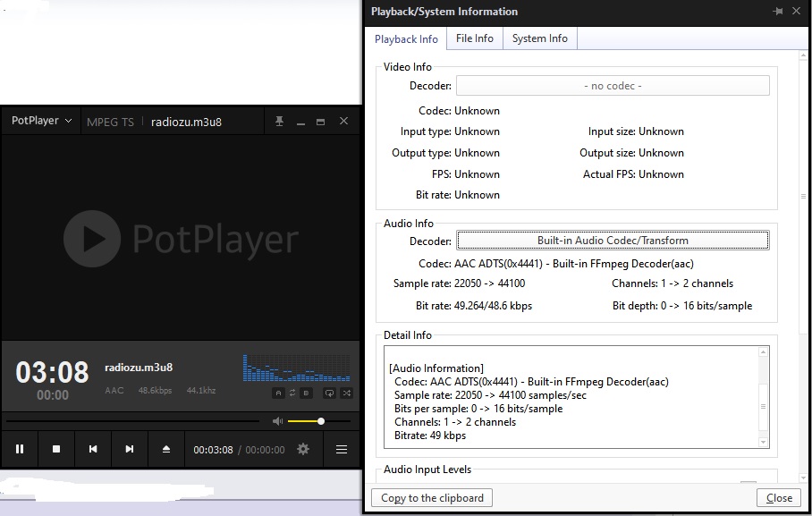Image resolution: width=812 pixels, height=516 pixels.
Task: Pin the PotPlayer window on top
Action: pyautogui.click(x=280, y=121)
